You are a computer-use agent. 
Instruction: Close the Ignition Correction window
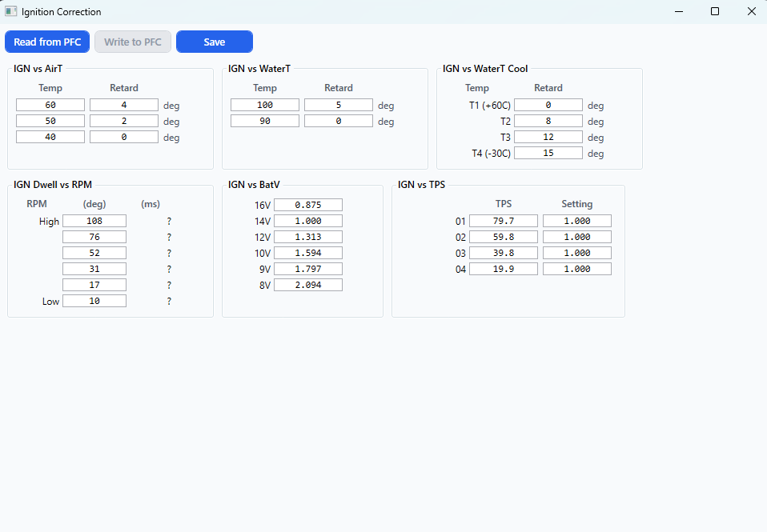point(751,11)
